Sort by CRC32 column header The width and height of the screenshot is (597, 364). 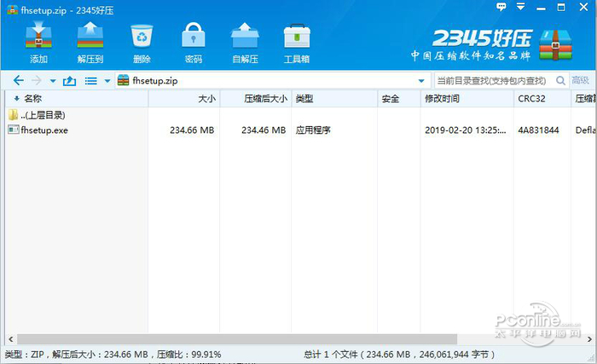click(542, 99)
